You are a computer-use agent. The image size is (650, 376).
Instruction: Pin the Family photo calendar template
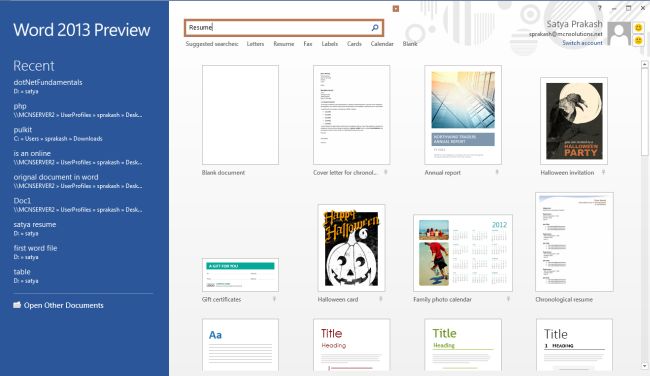[508, 299]
